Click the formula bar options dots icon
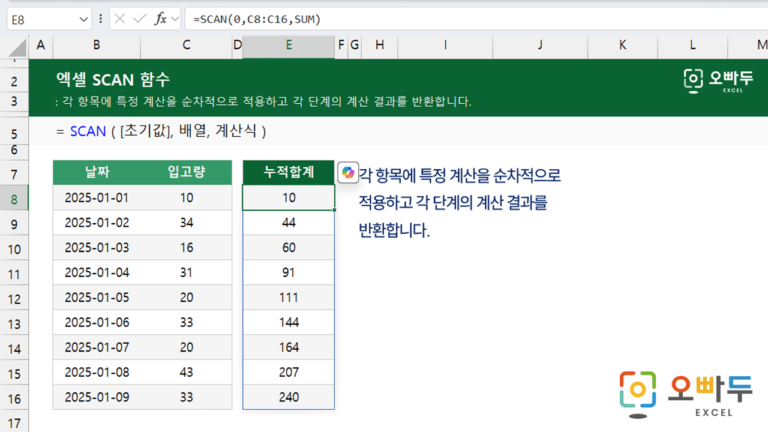The width and height of the screenshot is (768, 432). [100, 19]
